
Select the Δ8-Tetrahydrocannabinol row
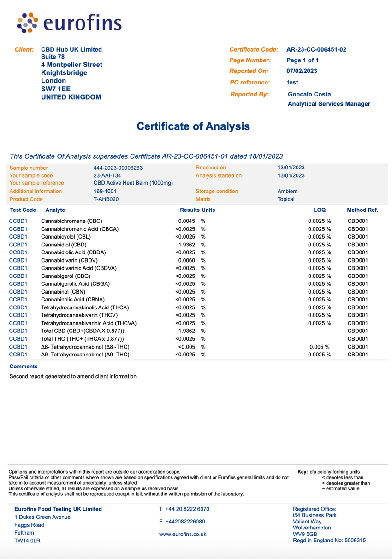[x=85, y=347]
